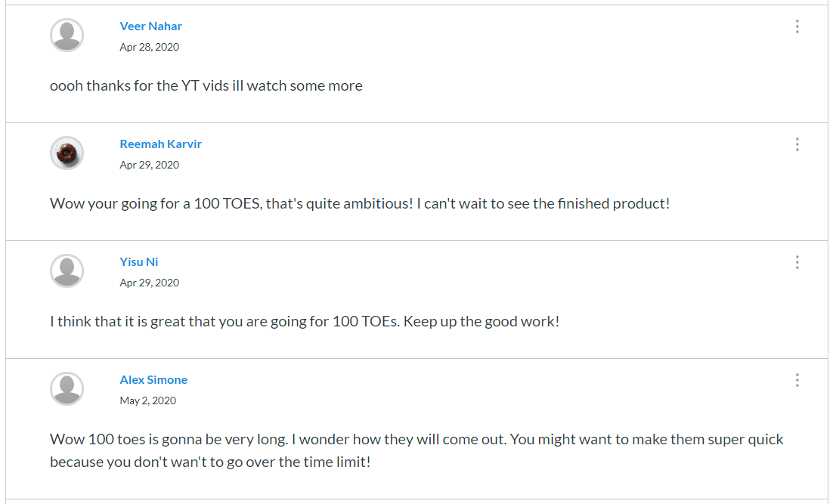
Task: Click Reemah Karvir's Apr 29, 2020 timestamp
Action: pos(149,165)
